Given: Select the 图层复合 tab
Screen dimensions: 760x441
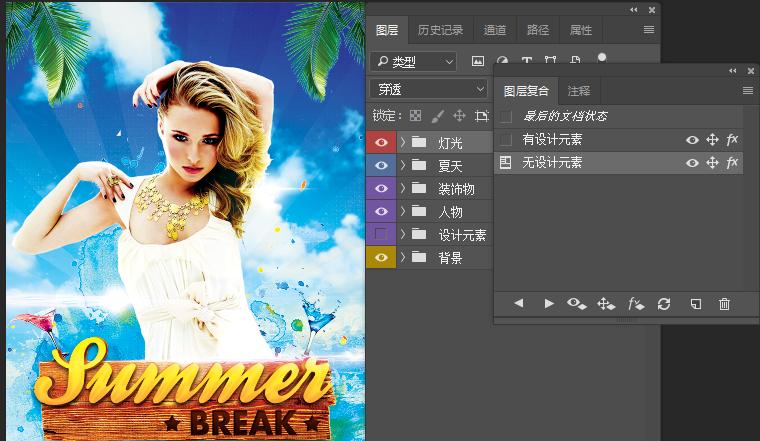Looking at the screenshot, I should click(x=526, y=91).
